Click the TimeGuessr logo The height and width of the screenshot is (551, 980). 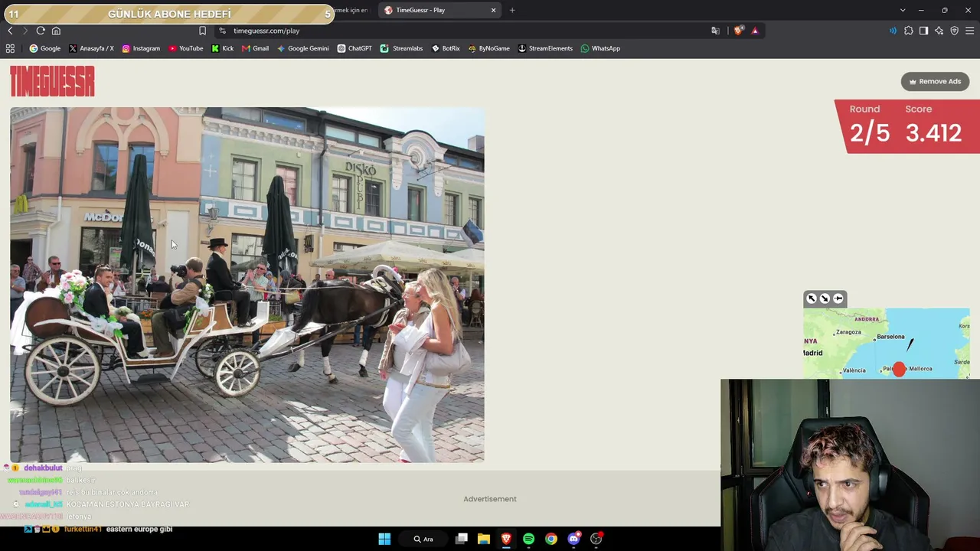point(52,81)
